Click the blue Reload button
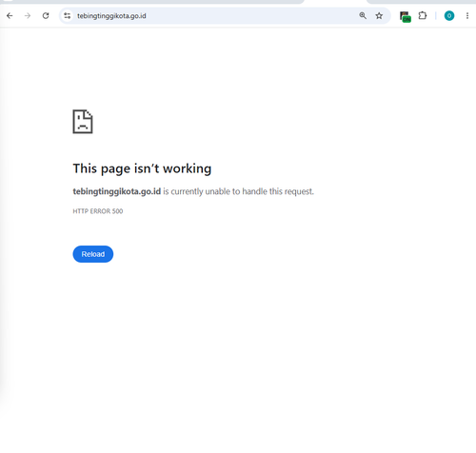 point(93,254)
